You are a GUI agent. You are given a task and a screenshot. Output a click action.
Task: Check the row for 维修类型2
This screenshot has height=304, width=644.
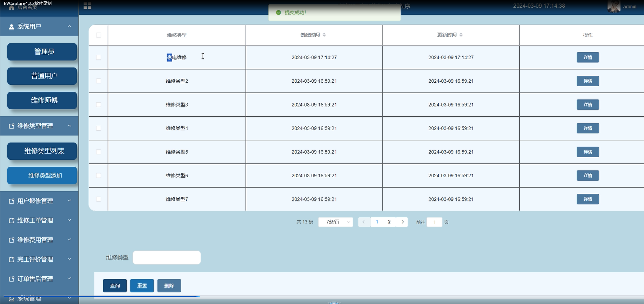[x=99, y=81]
